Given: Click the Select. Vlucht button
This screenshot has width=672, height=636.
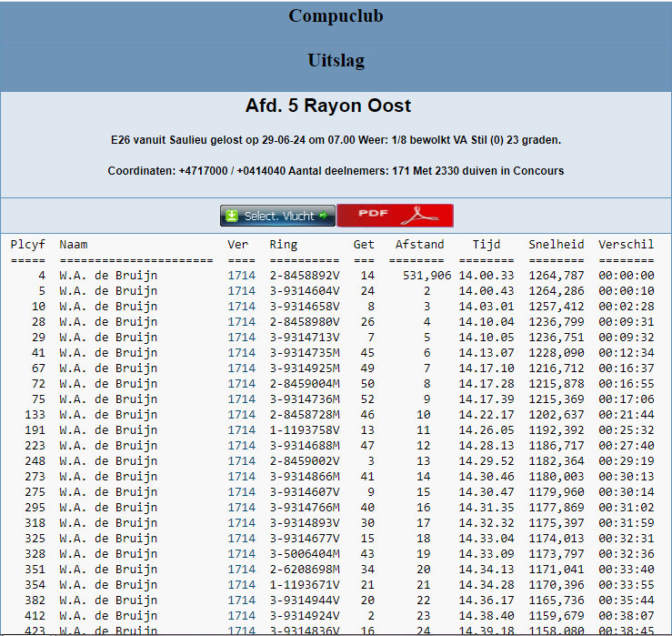Looking at the screenshot, I should (277, 216).
